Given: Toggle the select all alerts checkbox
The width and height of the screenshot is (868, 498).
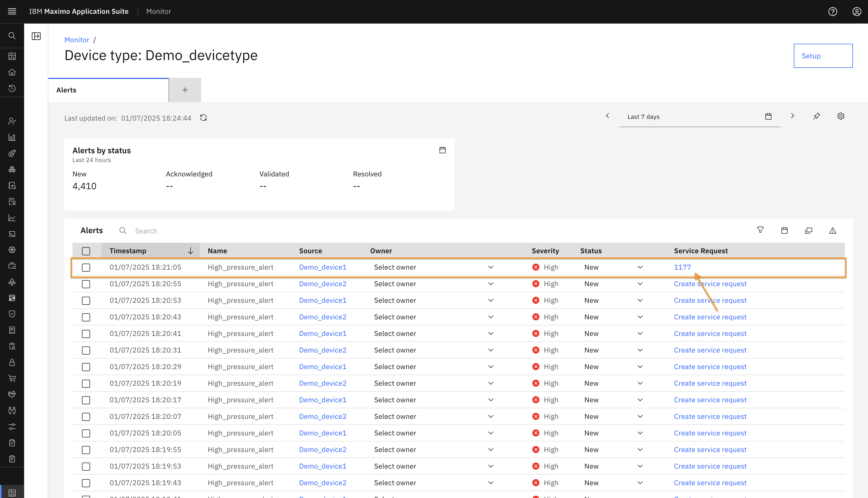Looking at the screenshot, I should click(86, 251).
